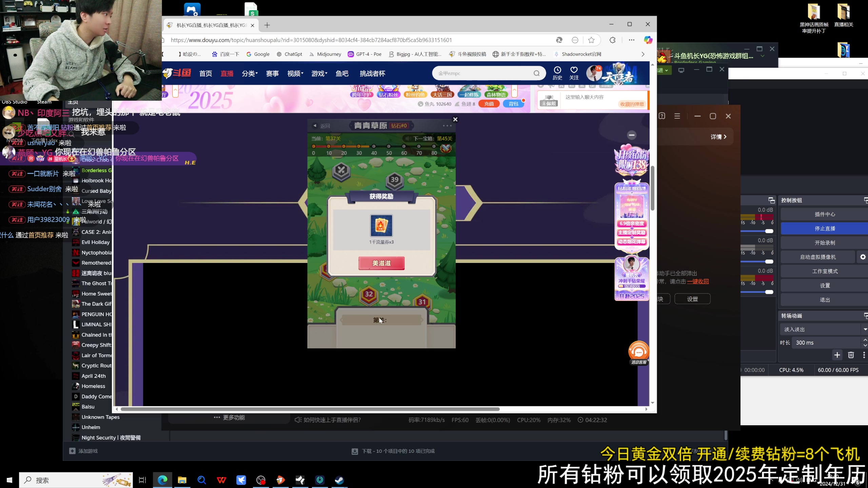Open 赛事 in Douyu navigation
The image size is (868, 488).
tap(272, 74)
